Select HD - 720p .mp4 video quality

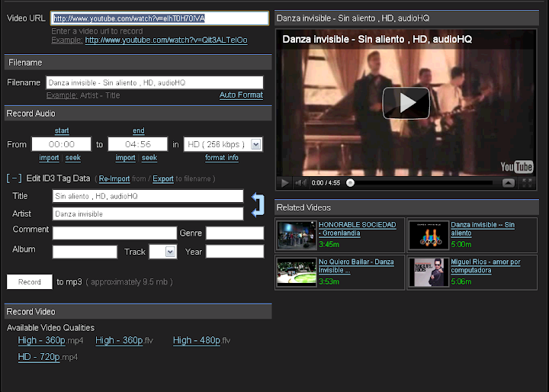[39, 357]
